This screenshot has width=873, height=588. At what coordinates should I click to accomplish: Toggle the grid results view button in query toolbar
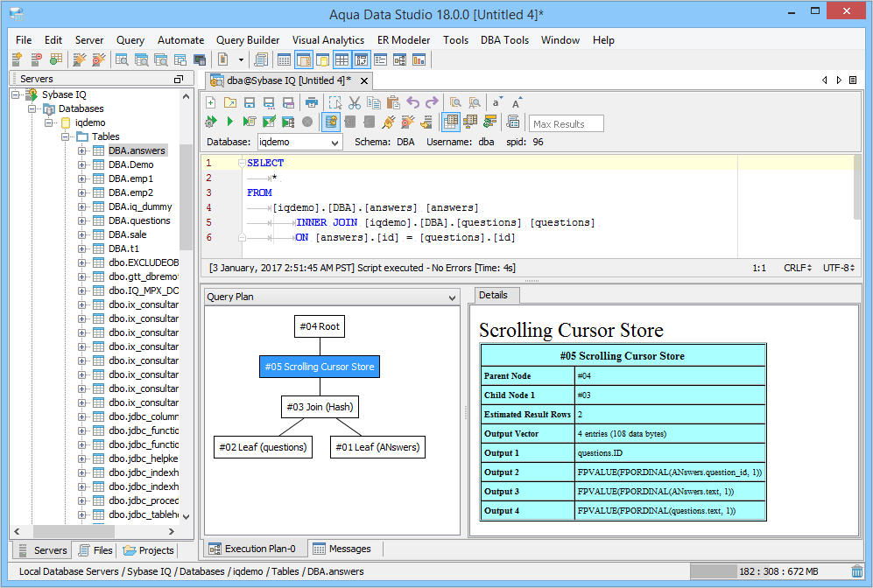pyautogui.click(x=451, y=122)
